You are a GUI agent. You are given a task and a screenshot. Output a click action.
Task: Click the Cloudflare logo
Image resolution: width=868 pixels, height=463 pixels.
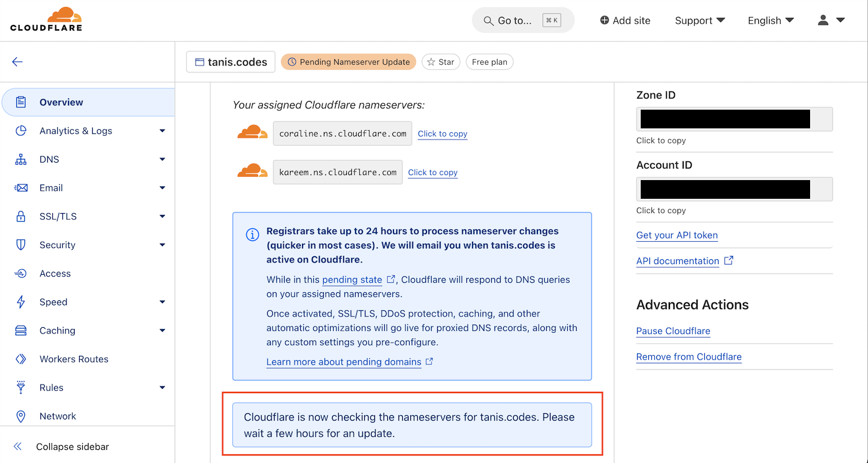tap(46, 19)
